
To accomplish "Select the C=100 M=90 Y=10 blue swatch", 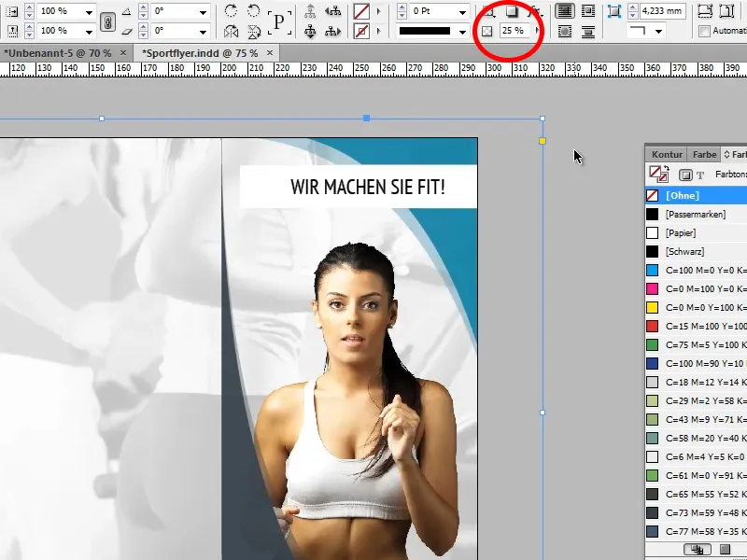I will (x=696, y=363).
